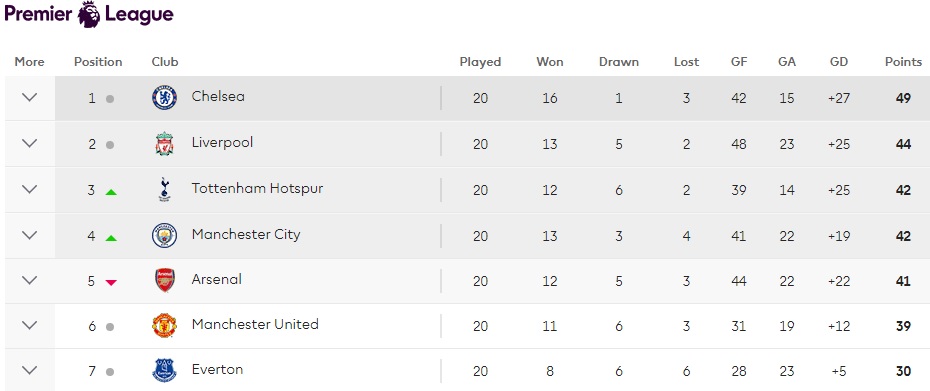The image size is (930, 391).
Task: Click the Manchester United club crest
Action: [x=164, y=326]
